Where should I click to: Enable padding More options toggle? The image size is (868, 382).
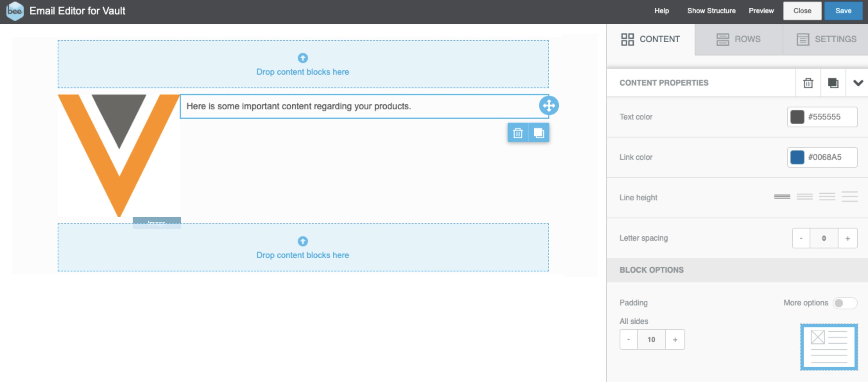pyautogui.click(x=844, y=303)
